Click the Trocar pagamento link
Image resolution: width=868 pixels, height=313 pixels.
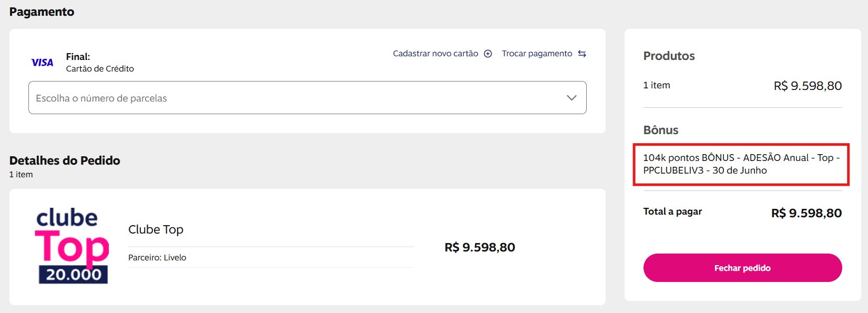[537, 54]
